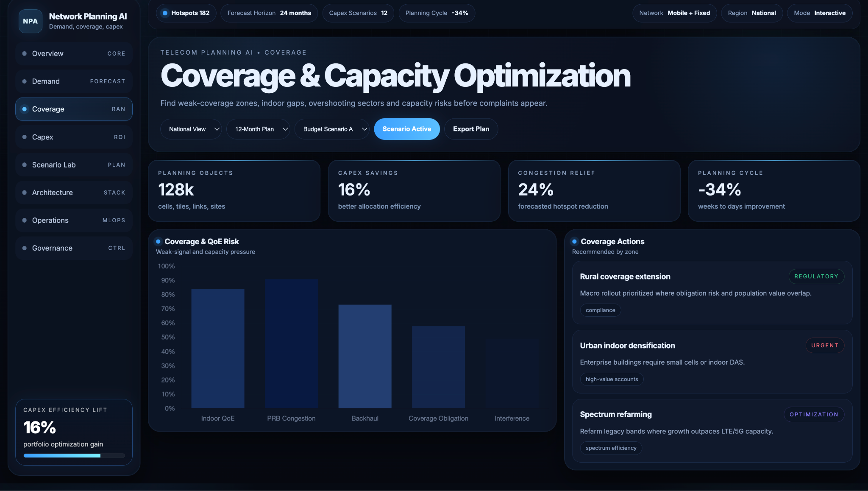This screenshot has width=868, height=491.
Task: Toggle the Scenario Active button
Action: point(406,129)
